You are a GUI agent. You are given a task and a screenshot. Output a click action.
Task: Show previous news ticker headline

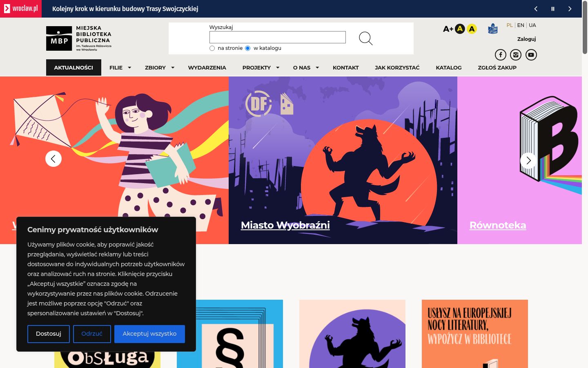(x=536, y=9)
